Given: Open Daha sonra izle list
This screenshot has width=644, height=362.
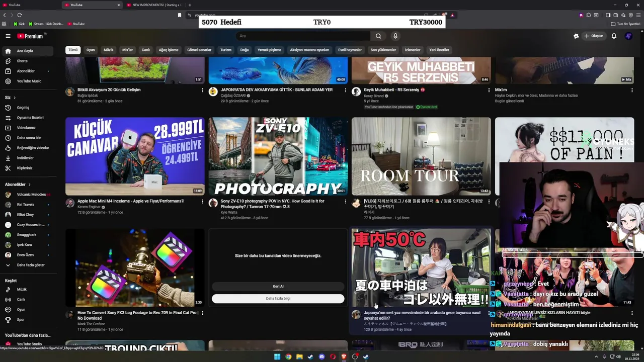Looking at the screenshot, I should tap(28, 138).
